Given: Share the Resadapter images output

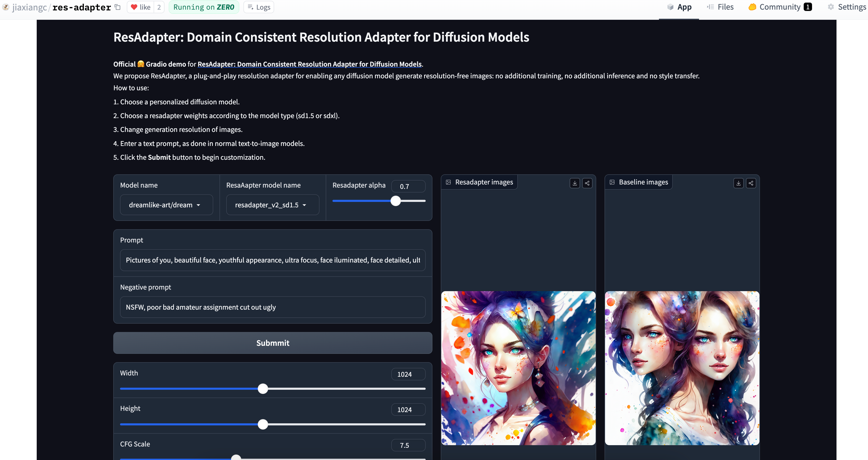Looking at the screenshot, I should (x=587, y=183).
